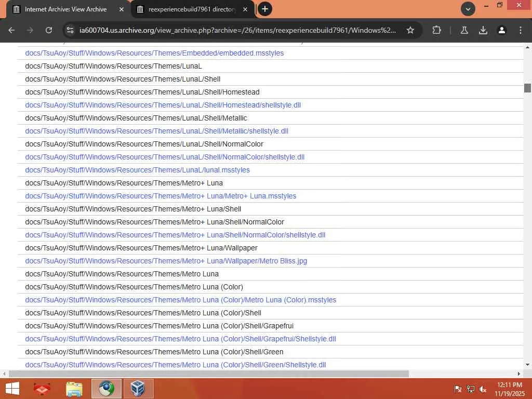Select Metro Luna (Color)/Shell/Grapefrui row

click(x=270, y=326)
